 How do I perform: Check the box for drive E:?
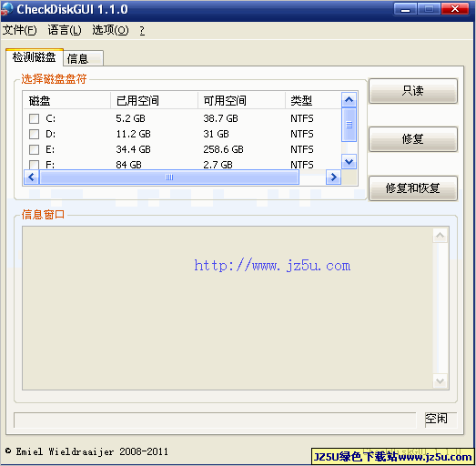[34, 149]
